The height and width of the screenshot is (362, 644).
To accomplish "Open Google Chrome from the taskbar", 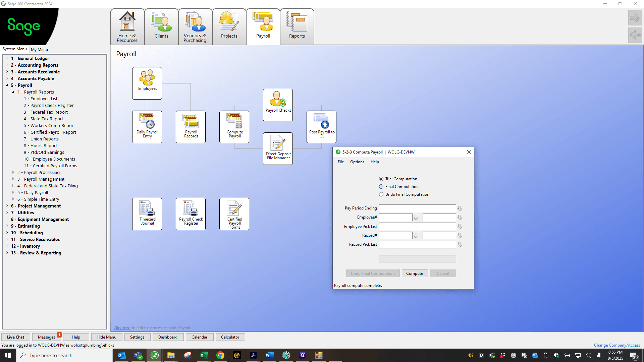I will 220,355.
